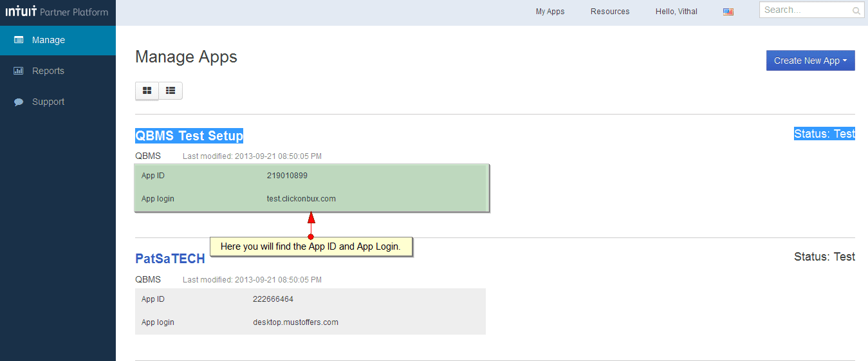Image resolution: width=868 pixels, height=361 pixels.
Task: Click the Intuit Partner Platform logo
Action: (x=57, y=12)
